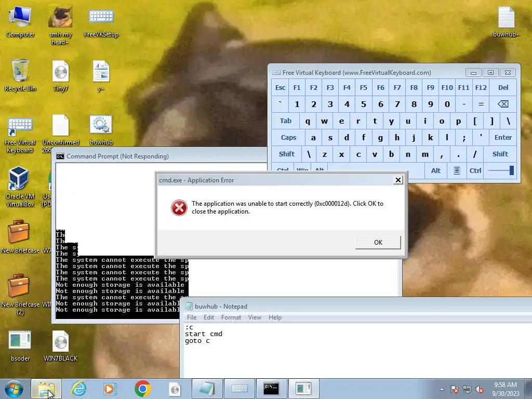Open the Computer desktop icon
This screenshot has width=532, height=399.
tap(20, 21)
